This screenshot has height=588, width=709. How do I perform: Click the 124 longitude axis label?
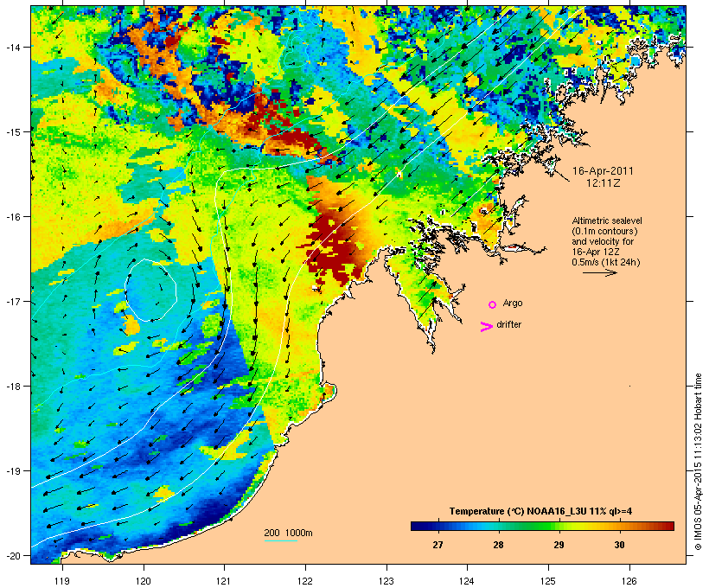(x=467, y=581)
